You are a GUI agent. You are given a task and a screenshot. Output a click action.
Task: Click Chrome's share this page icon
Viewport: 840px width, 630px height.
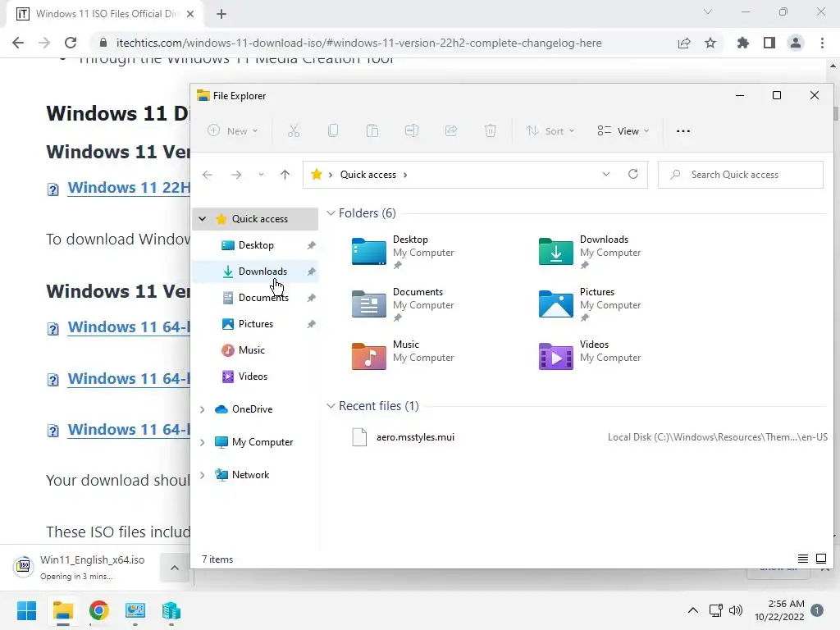pos(684,43)
